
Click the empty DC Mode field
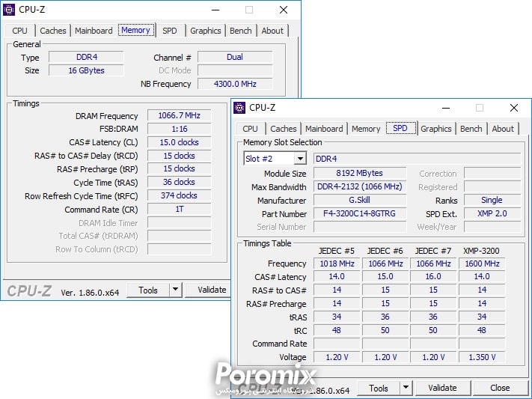point(235,70)
